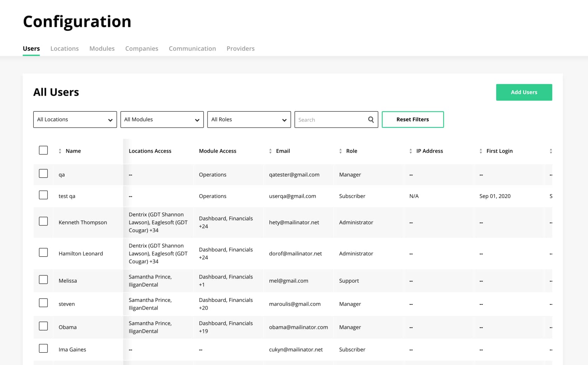
Task: Click email dorof@mailinator.net
Action: tap(295, 254)
